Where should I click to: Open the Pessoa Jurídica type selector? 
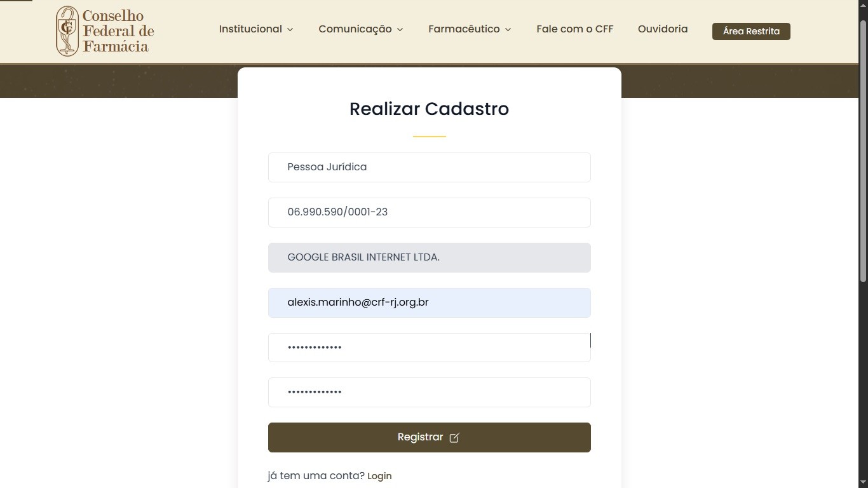click(x=429, y=167)
